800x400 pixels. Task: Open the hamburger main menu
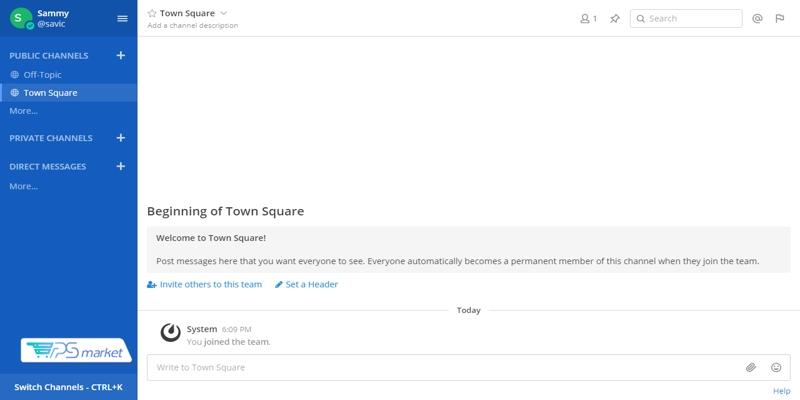[x=122, y=18]
